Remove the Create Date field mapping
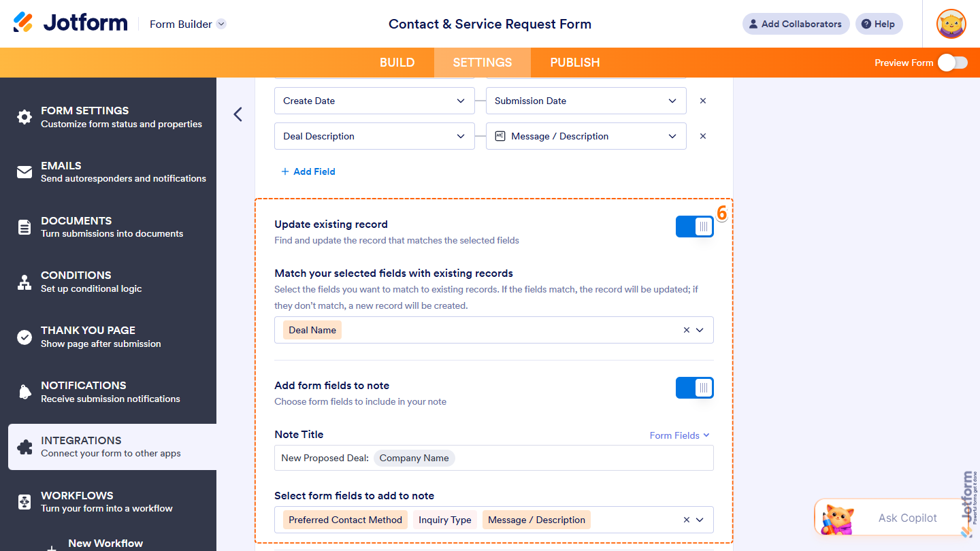Viewport: 980px width, 551px height. [x=703, y=101]
